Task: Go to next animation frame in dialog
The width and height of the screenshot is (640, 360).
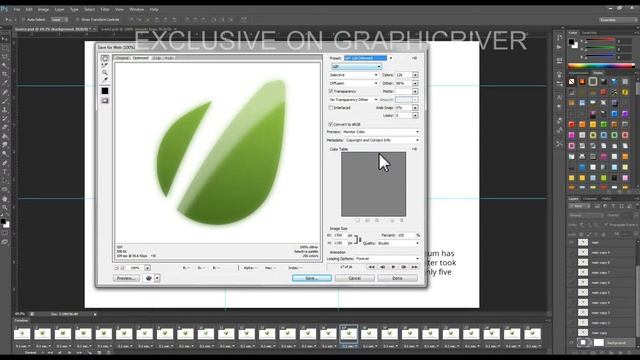Action: click(x=404, y=267)
